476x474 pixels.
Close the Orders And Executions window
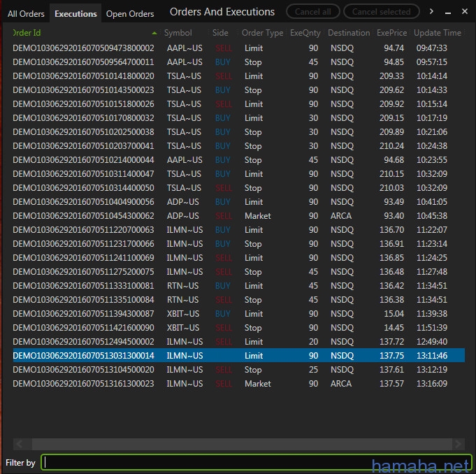point(464,11)
